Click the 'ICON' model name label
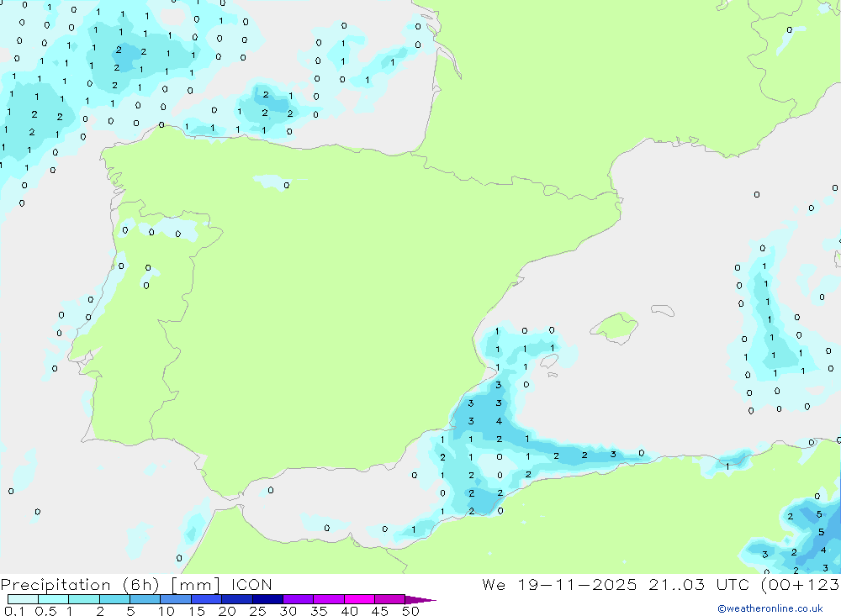The width and height of the screenshot is (841, 616). coord(251,584)
